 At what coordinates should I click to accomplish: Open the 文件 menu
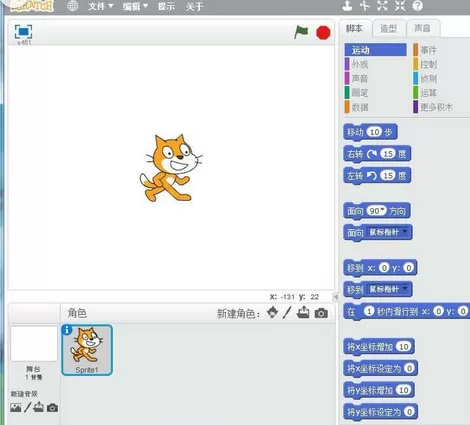(x=100, y=6)
